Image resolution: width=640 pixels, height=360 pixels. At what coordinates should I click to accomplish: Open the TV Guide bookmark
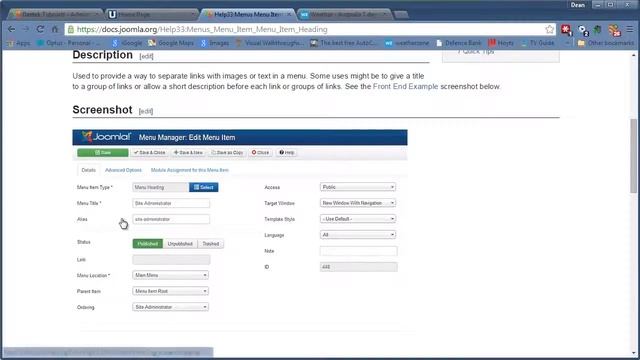pyautogui.click(x=537, y=43)
